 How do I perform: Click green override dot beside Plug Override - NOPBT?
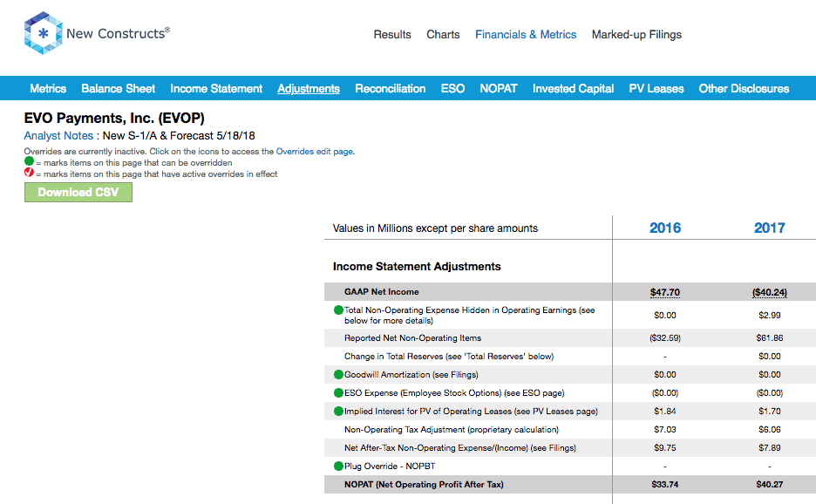(338, 466)
